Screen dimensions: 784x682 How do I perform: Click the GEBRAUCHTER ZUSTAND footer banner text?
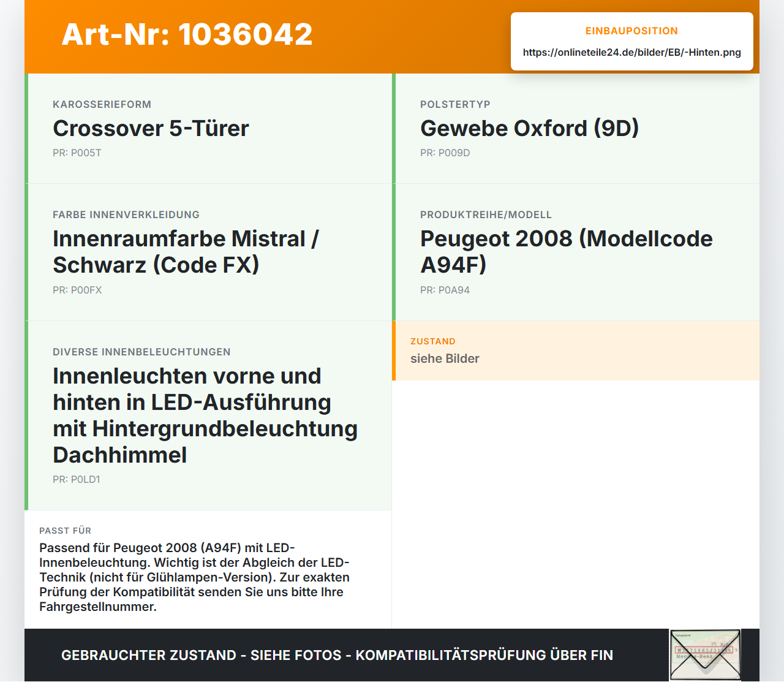click(337, 655)
